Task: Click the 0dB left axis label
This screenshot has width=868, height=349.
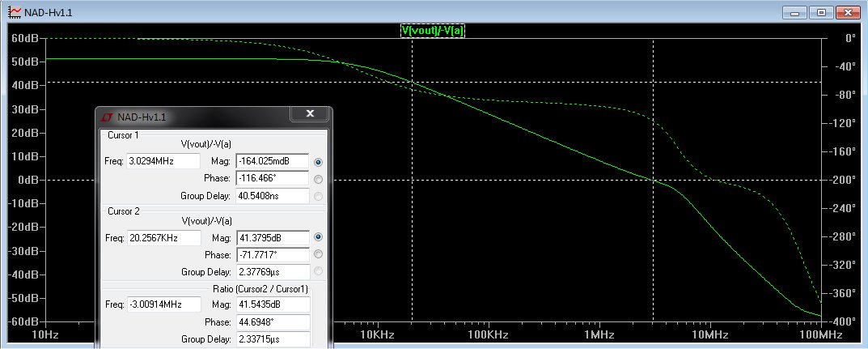Action: 28,180
